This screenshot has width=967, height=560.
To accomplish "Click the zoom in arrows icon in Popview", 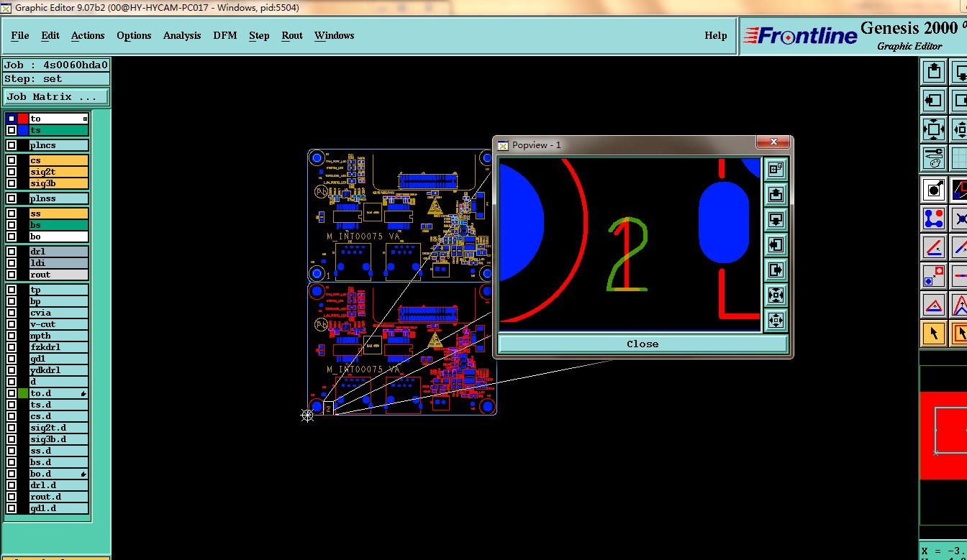I will [x=776, y=295].
